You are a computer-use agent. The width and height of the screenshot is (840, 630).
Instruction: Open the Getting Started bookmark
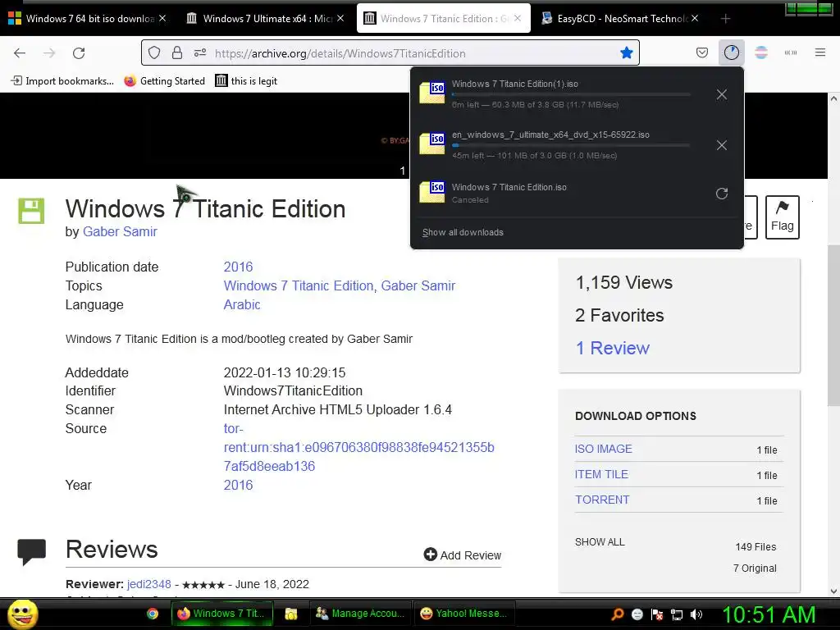tap(165, 81)
